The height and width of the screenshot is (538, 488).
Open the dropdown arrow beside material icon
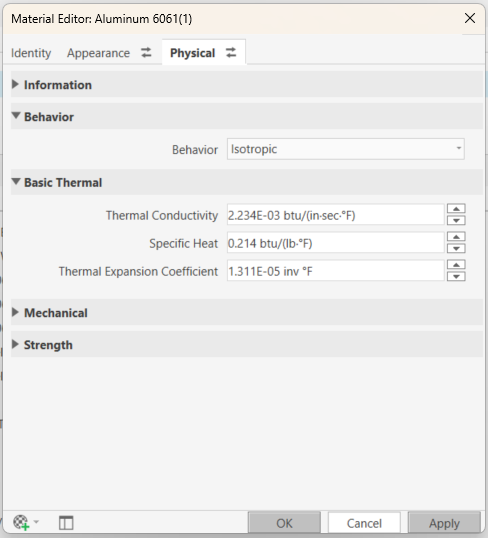[x=36, y=522]
